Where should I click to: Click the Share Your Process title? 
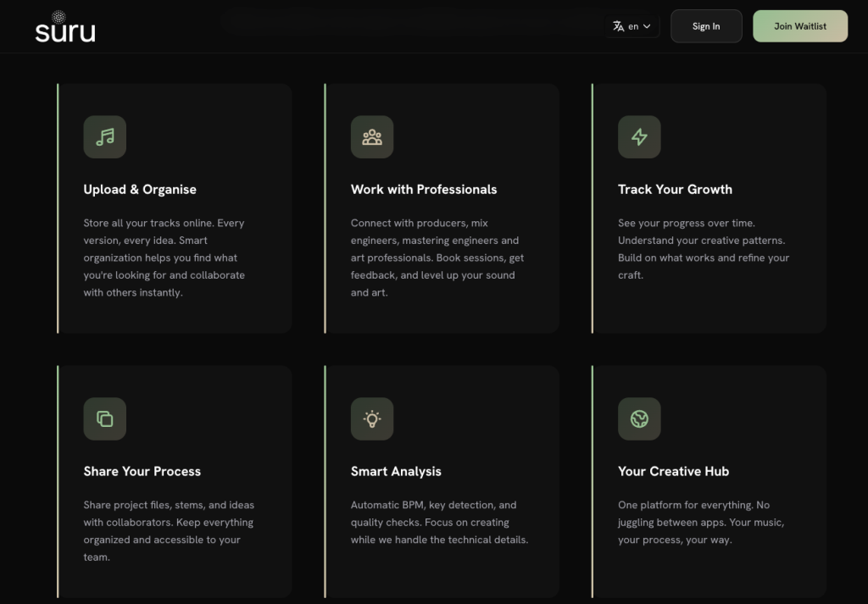(x=142, y=471)
